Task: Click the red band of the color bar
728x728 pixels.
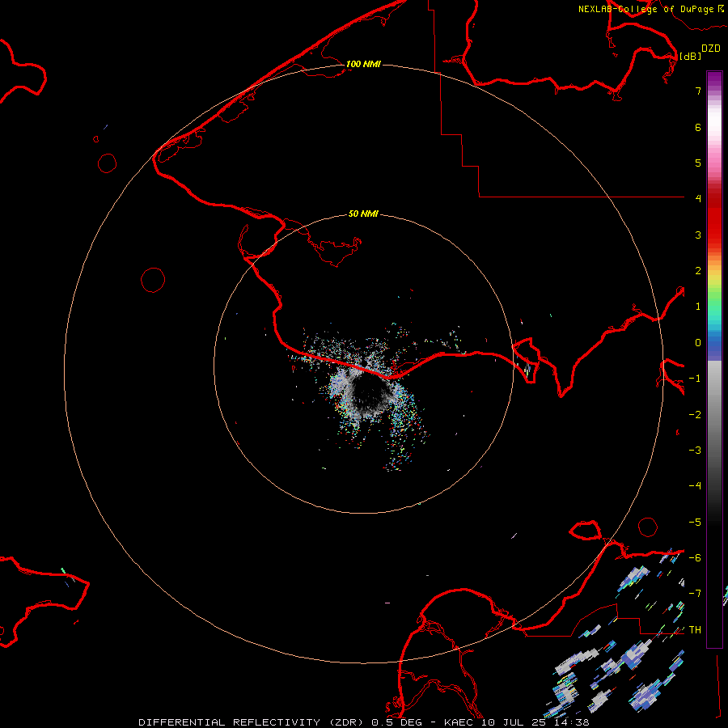Action: pyautogui.click(x=714, y=216)
